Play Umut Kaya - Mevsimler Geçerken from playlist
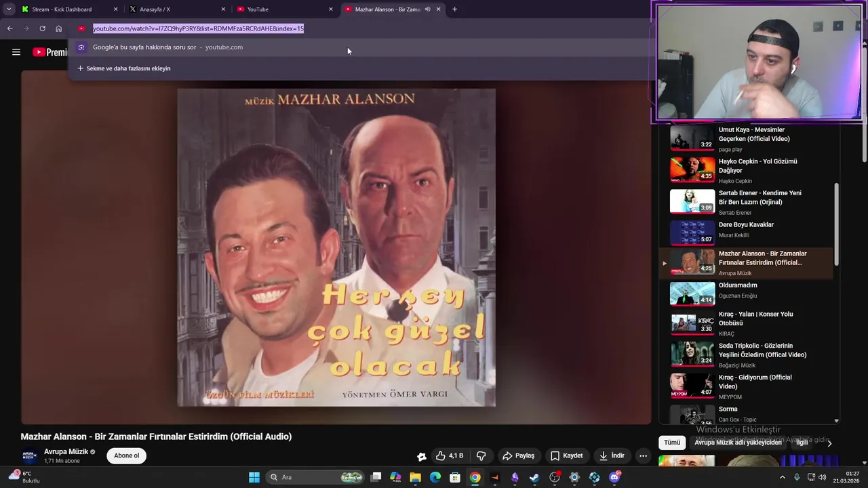The width and height of the screenshot is (868, 488). click(x=746, y=139)
